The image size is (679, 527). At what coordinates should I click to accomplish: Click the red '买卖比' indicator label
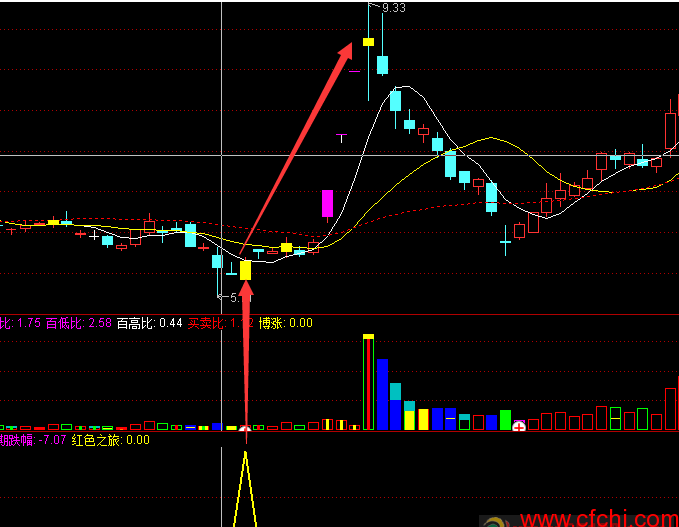[x=220, y=323]
